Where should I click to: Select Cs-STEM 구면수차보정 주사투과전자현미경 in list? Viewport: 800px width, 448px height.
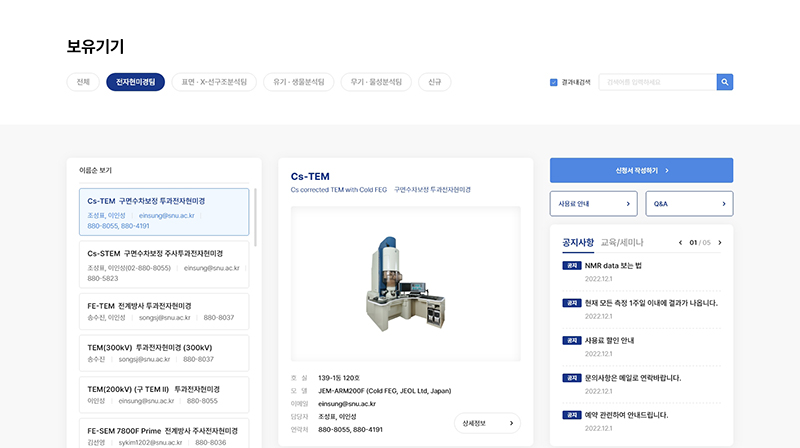point(164,265)
